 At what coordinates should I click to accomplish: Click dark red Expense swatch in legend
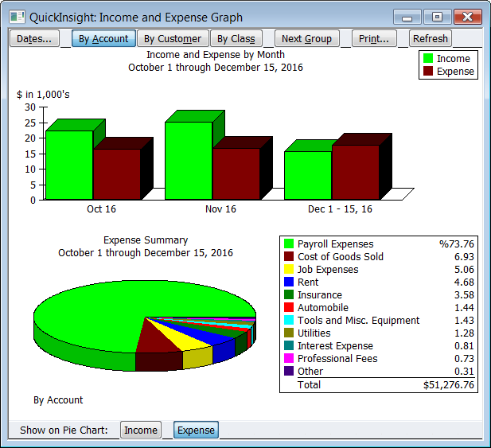click(428, 72)
